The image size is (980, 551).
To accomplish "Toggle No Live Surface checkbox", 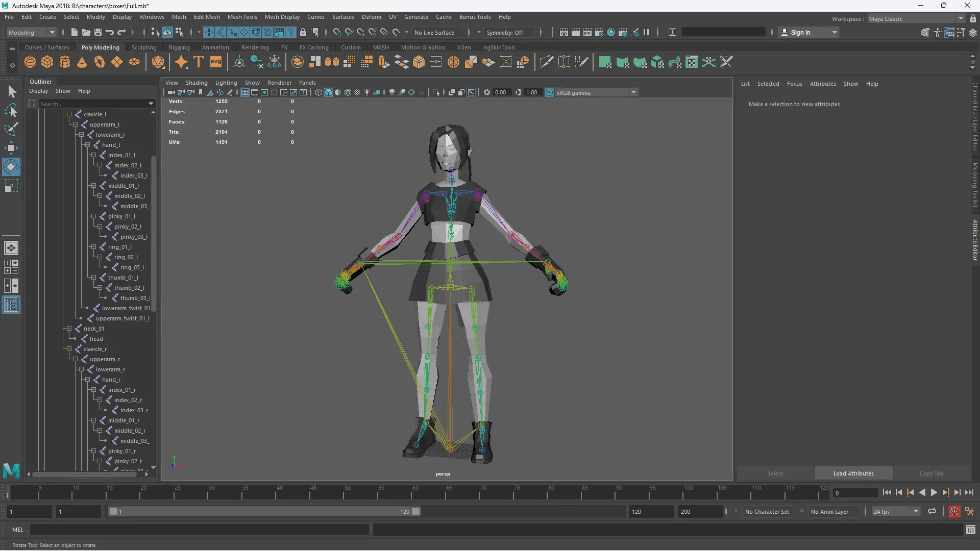I will pyautogui.click(x=436, y=32).
